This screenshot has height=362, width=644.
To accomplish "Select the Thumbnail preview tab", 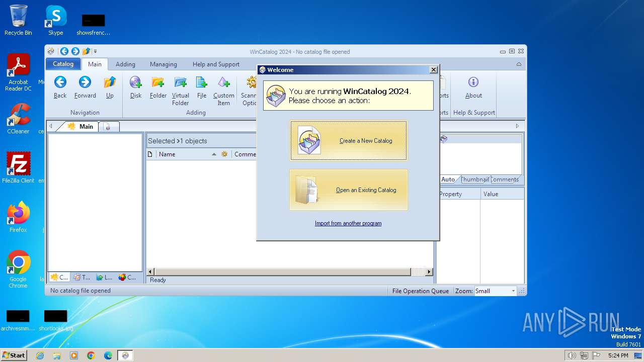I will coord(474,179).
